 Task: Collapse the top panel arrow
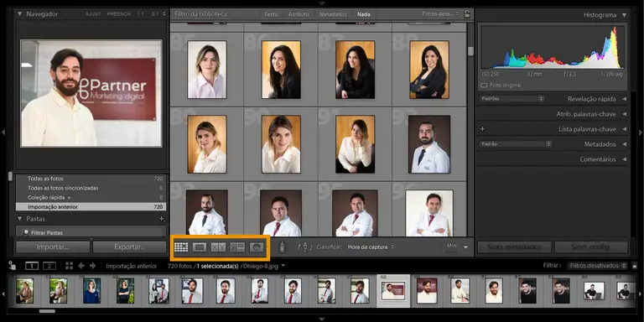point(322,3)
